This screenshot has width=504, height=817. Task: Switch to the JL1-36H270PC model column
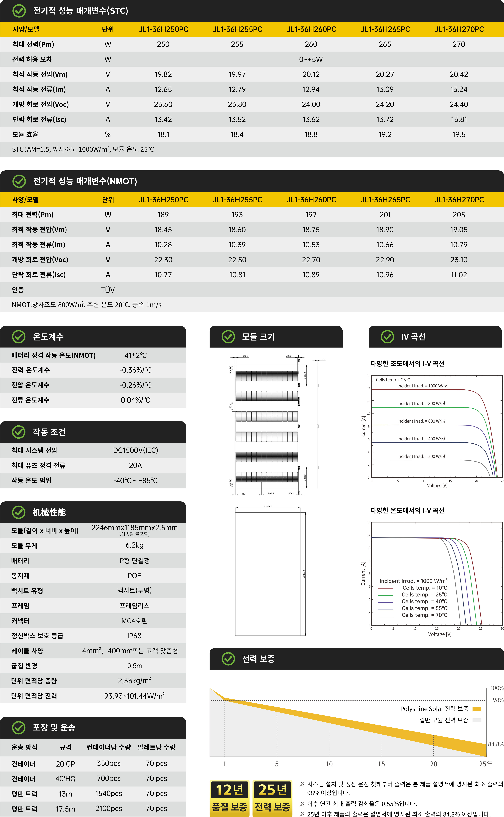[x=459, y=29]
